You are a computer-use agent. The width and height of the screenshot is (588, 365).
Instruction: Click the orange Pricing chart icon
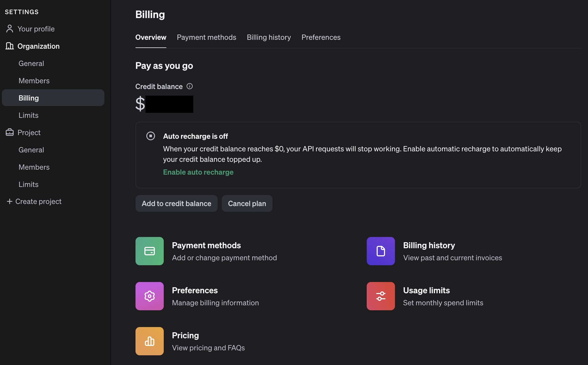click(x=150, y=341)
